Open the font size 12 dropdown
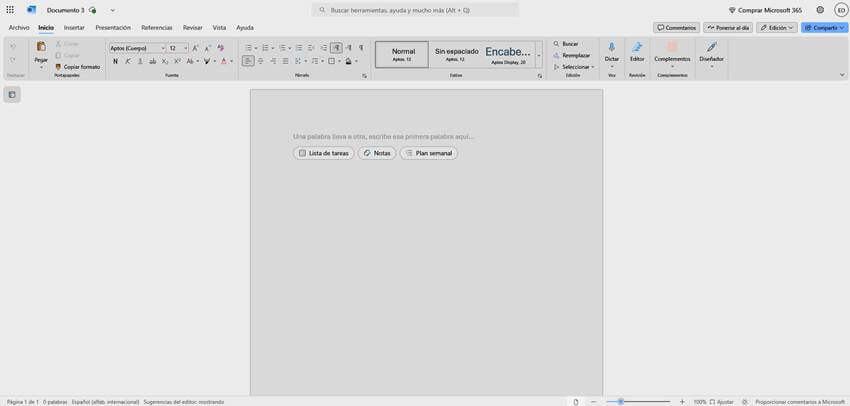This screenshot has height=406, width=850. click(x=178, y=48)
